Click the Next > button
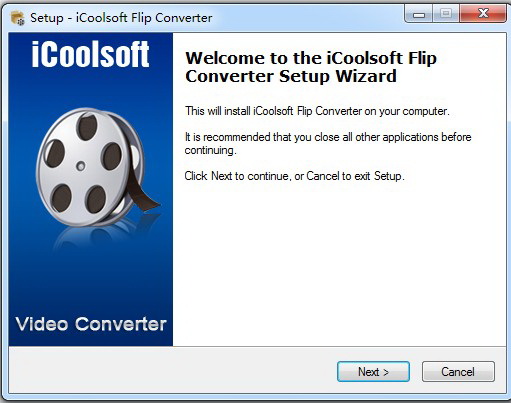 click(373, 371)
